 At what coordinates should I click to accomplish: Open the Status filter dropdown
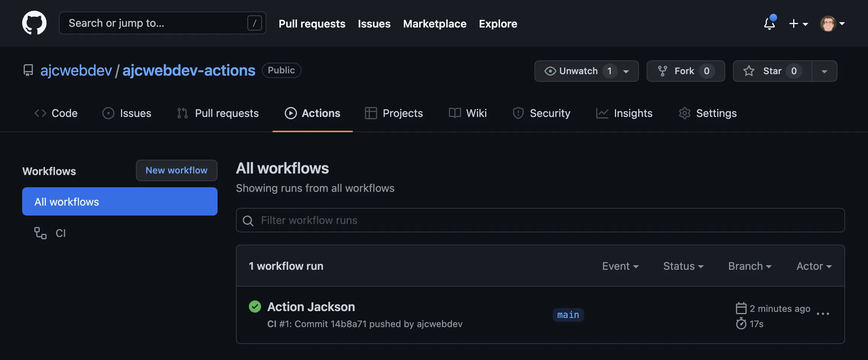(x=683, y=266)
